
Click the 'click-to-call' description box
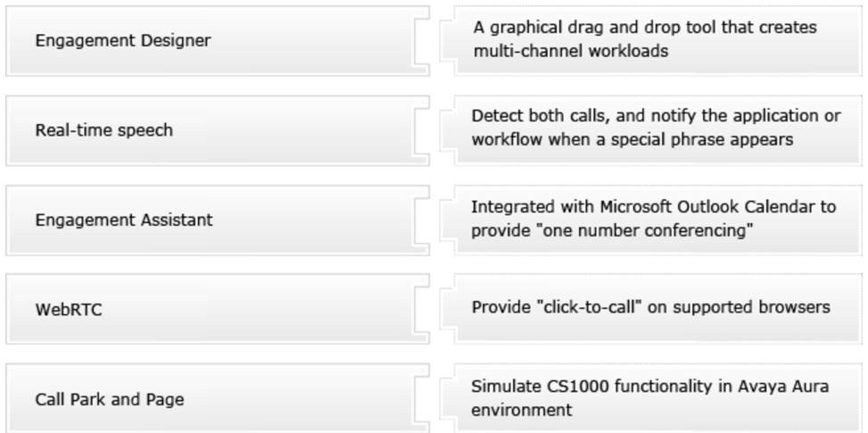651,309
